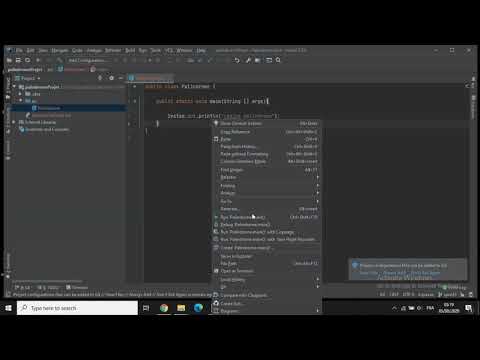The height and width of the screenshot is (360, 480).
Task: Choose Generate in the context menu
Action: point(267,209)
